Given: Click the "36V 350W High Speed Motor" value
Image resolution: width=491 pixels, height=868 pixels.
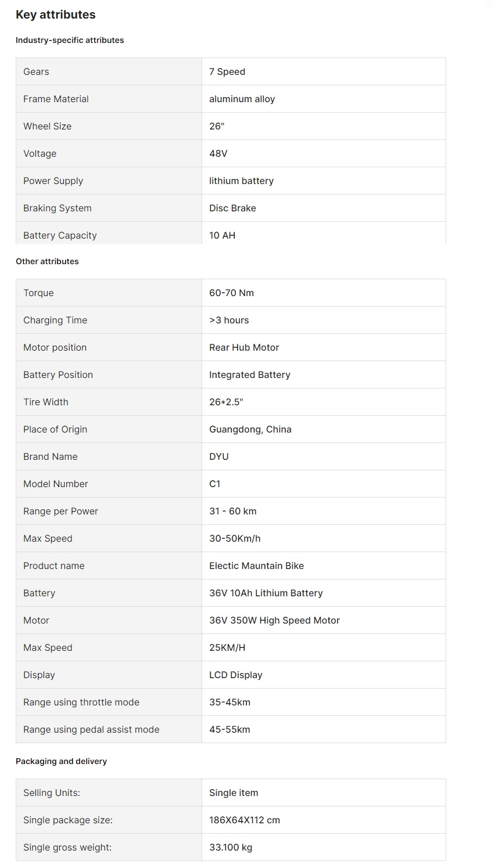Looking at the screenshot, I should pos(274,621).
